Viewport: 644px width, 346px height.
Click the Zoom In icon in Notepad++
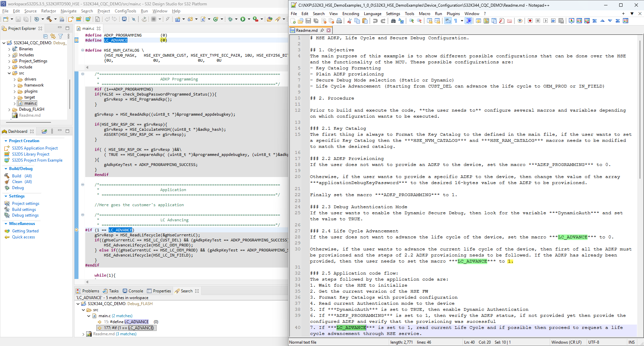[x=411, y=21]
